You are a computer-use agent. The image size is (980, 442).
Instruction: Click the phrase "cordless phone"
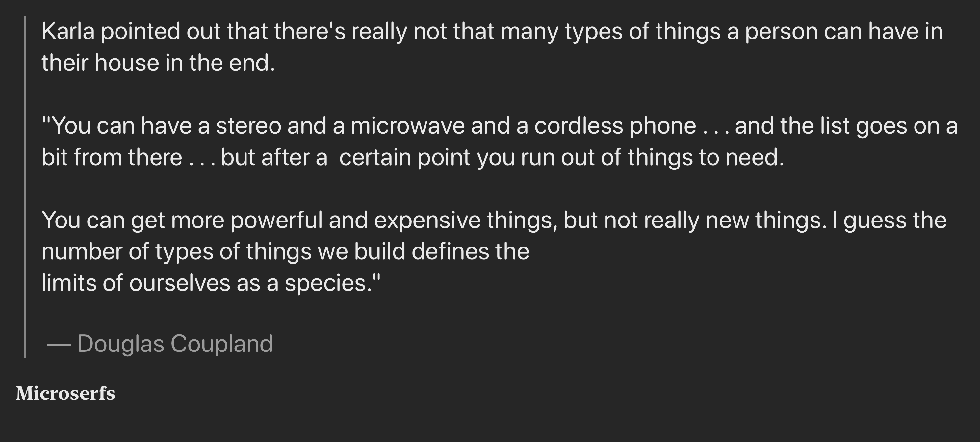(x=615, y=126)
